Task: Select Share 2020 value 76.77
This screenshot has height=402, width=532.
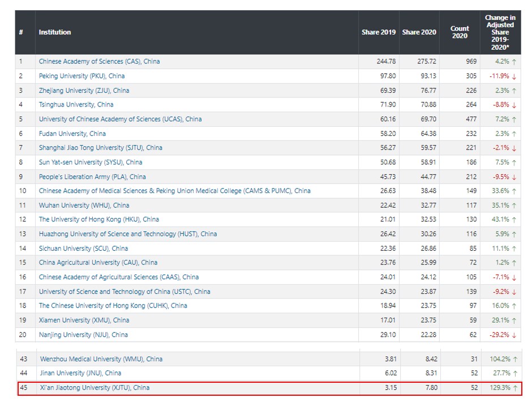Action: coord(428,91)
